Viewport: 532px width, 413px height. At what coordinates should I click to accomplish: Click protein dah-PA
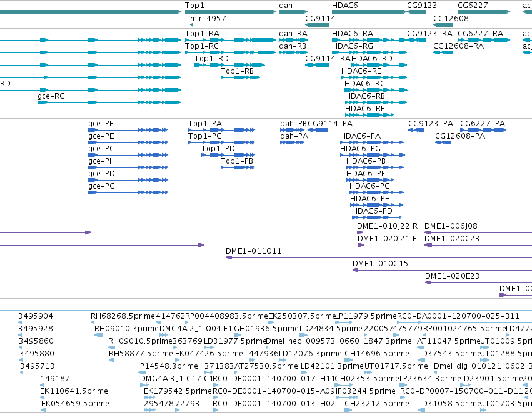tap(292, 142)
